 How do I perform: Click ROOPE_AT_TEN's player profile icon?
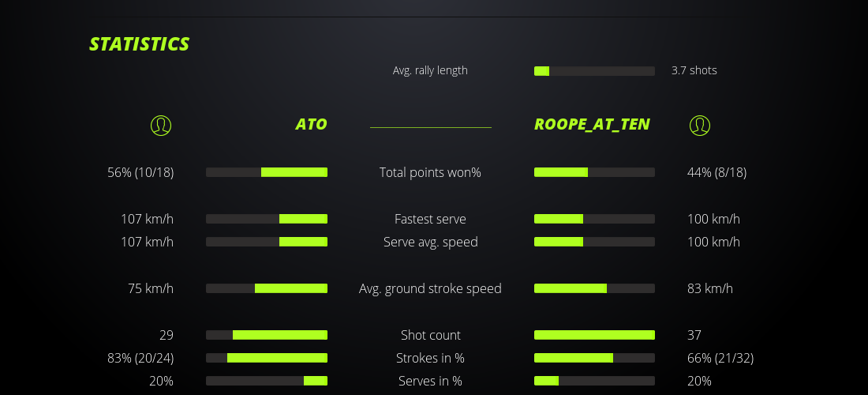coord(699,125)
